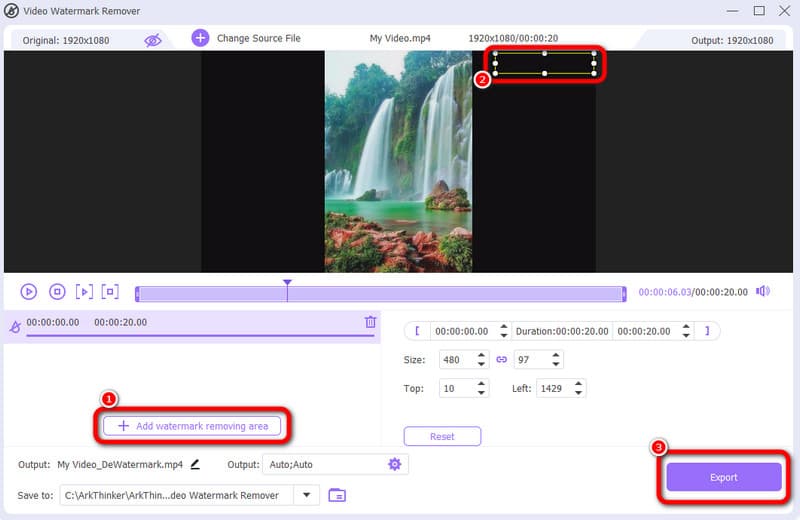Minimize the Video Watermark Remover window

tap(733, 11)
